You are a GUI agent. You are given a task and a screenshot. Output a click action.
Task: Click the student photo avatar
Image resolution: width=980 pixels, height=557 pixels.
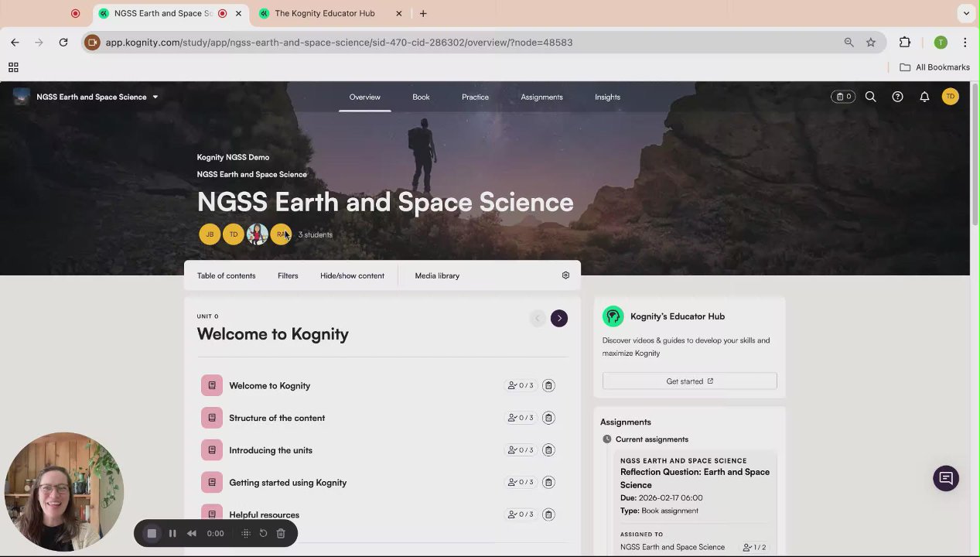pos(258,234)
